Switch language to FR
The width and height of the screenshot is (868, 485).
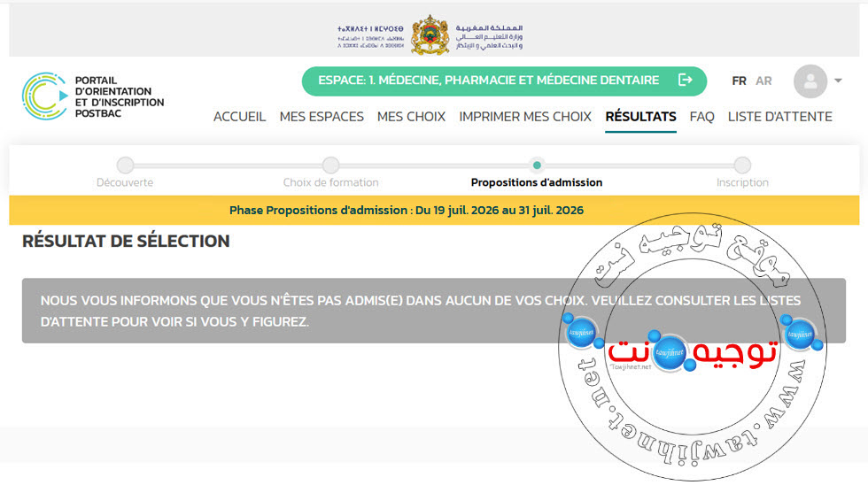tap(739, 81)
